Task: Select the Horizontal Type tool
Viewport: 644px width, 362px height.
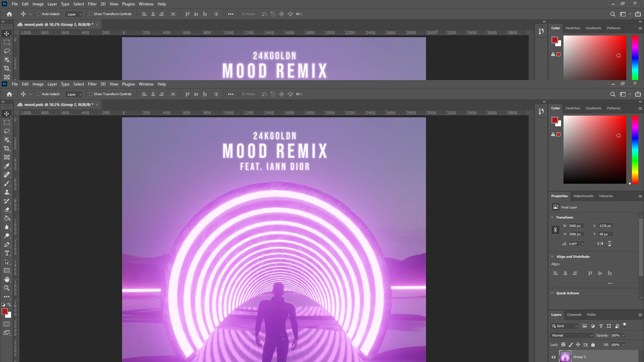Action: (7, 253)
